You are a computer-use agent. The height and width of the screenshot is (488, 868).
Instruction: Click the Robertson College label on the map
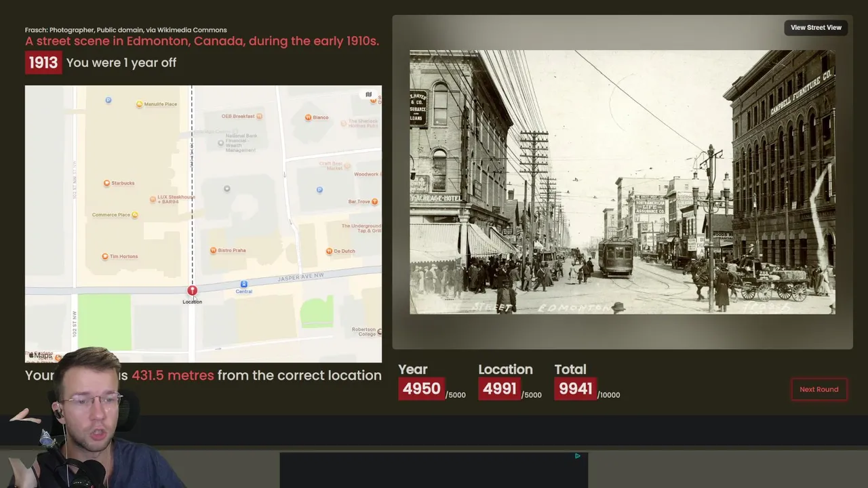point(364,331)
